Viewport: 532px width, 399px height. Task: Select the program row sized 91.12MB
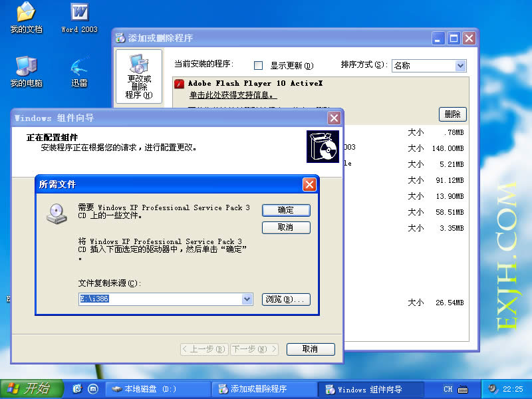[406, 180]
